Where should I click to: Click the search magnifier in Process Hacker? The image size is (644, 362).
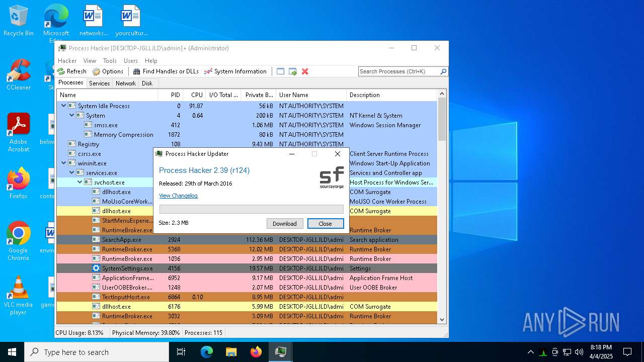click(x=443, y=71)
